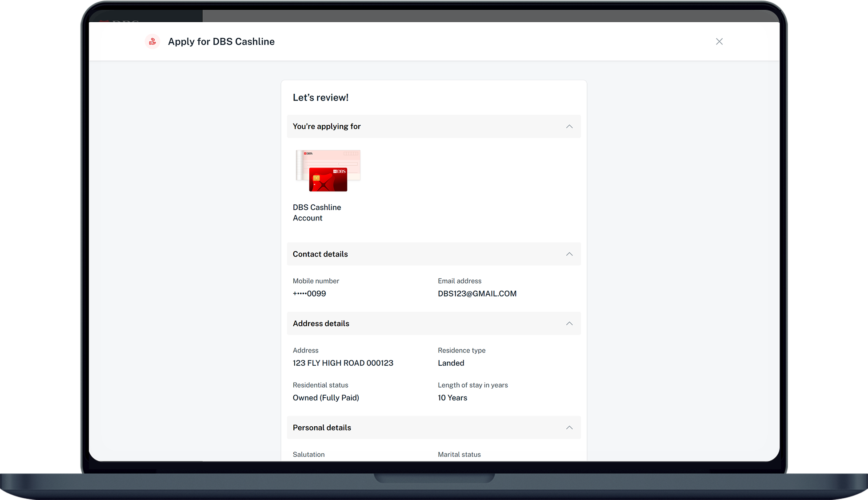Click the DBS Cashline card image

tap(328, 171)
